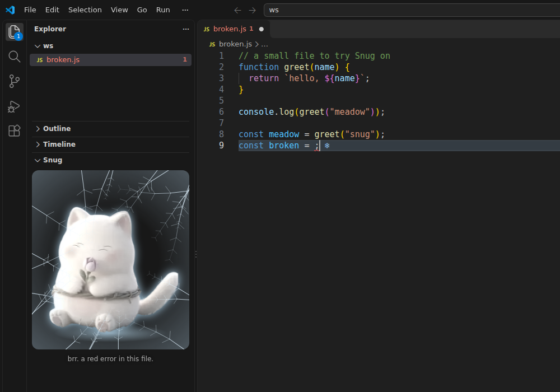The height and width of the screenshot is (392, 560).
Task: Click the error count badge on broken.js row
Action: click(x=185, y=59)
